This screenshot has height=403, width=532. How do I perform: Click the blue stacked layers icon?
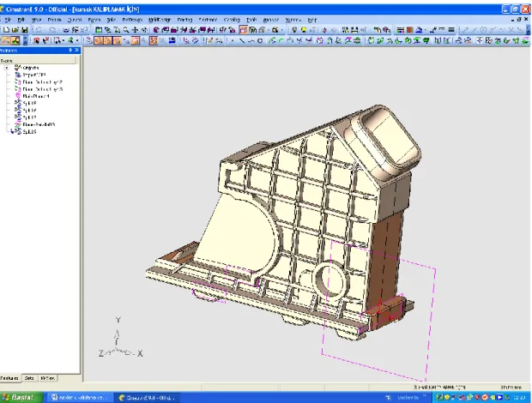(172, 40)
